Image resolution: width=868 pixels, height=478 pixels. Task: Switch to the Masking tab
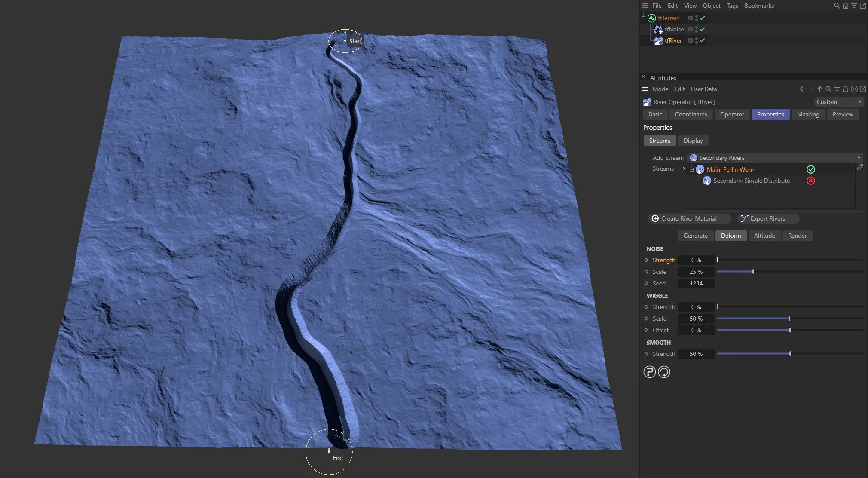(808, 114)
